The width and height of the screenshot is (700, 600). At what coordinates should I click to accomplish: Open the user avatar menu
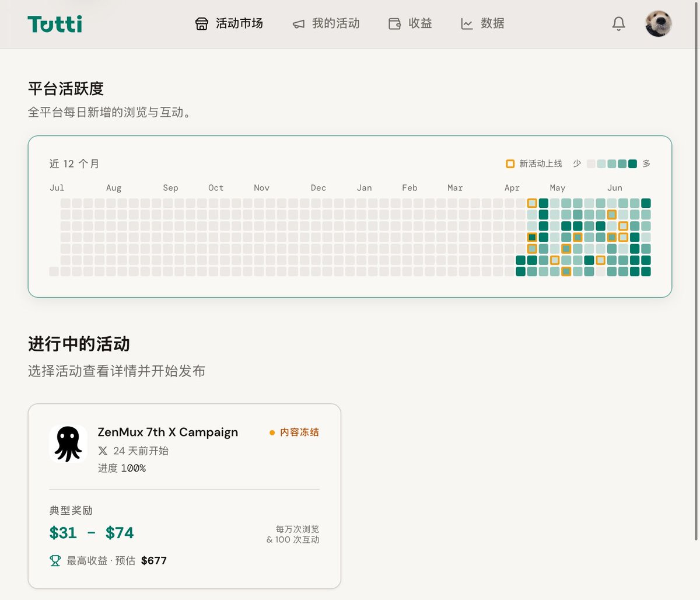[659, 24]
